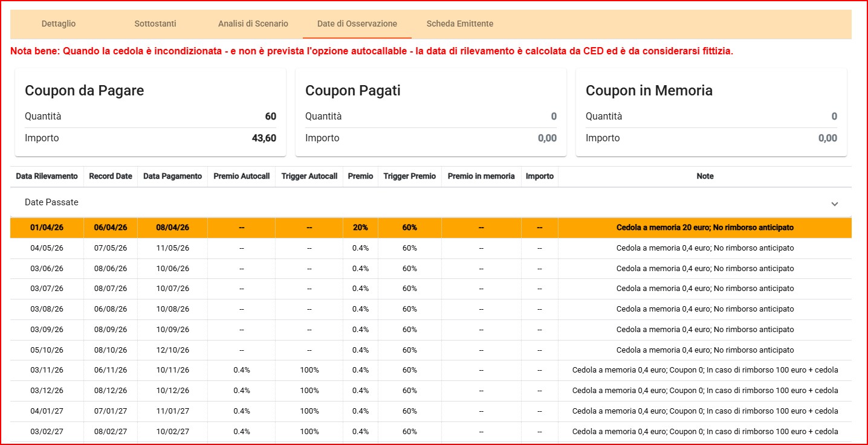Click the payment date 10/11/26
The image size is (868, 445).
(173, 370)
